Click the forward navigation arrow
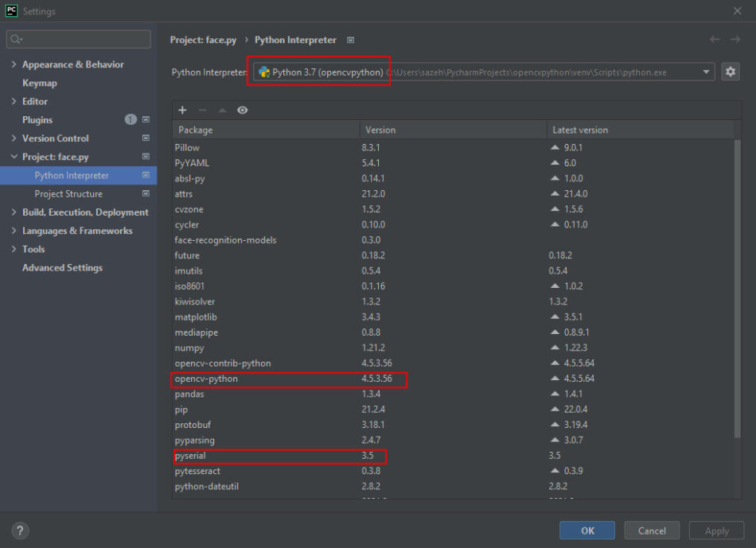756x548 pixels. (x=736, y=40)
